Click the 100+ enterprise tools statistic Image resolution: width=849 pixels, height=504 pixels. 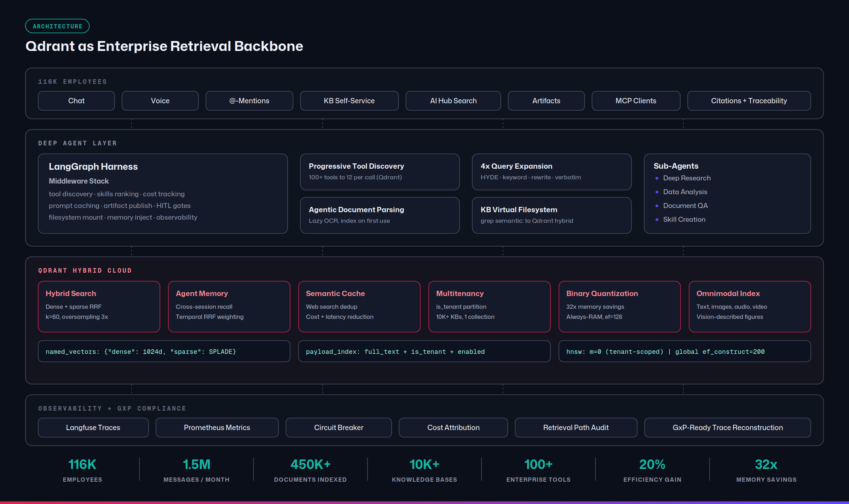click(x=538, y=470)
